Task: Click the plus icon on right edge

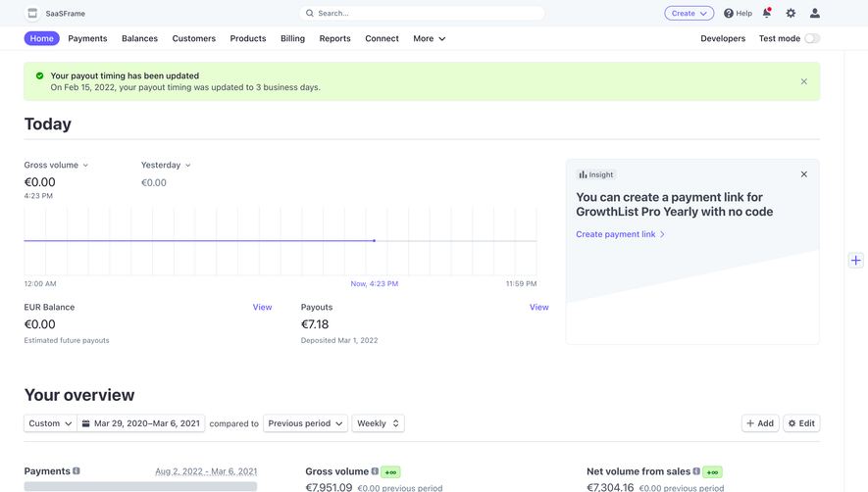Action: click(x=856, y=260)
